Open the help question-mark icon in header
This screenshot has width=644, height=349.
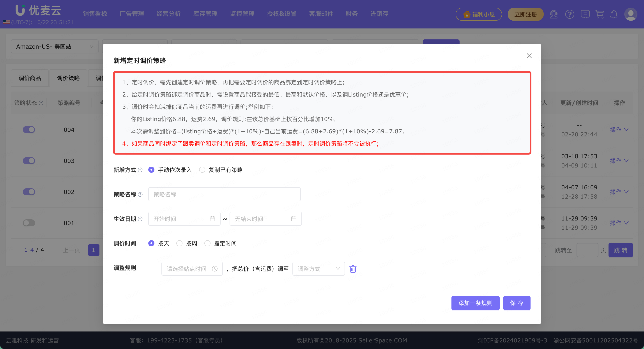point(569,14)
